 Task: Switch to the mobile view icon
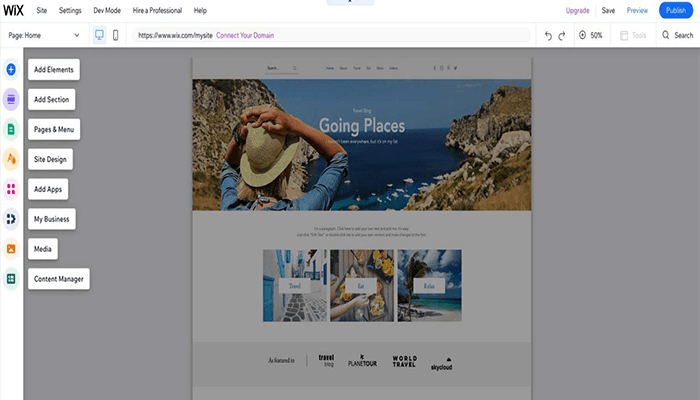tap(116, 35)
